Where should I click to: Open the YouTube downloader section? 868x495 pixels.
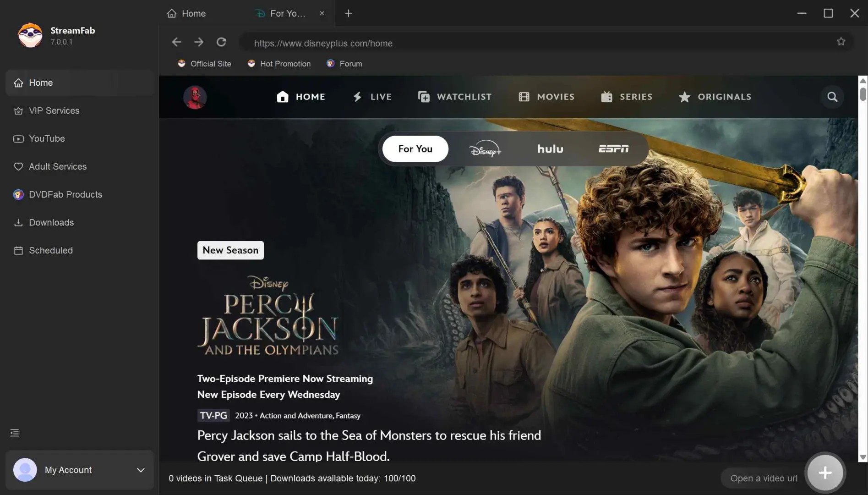click(46, 138)
